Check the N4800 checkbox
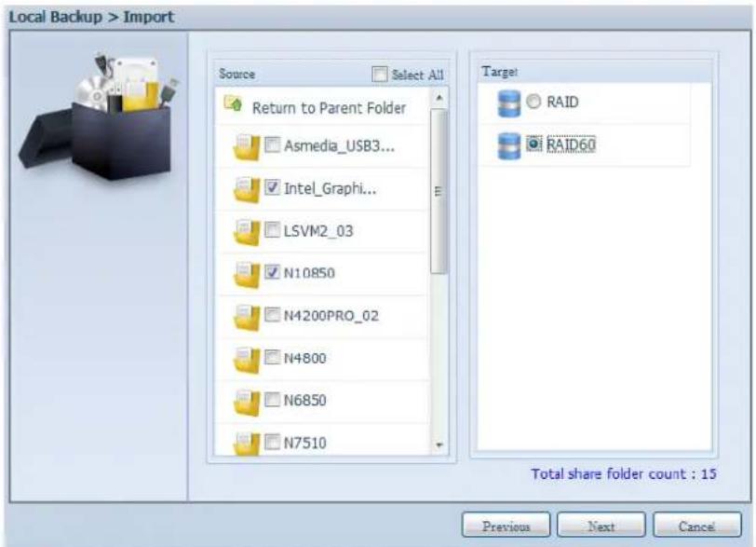The height and width of the screenshot is (547, 756). [x=273, y=357]
